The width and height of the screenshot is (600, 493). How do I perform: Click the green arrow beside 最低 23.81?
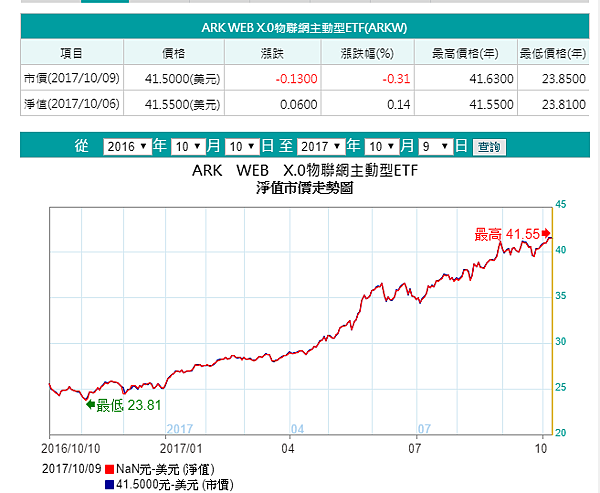pyautogui.click(x=90, y=405)
